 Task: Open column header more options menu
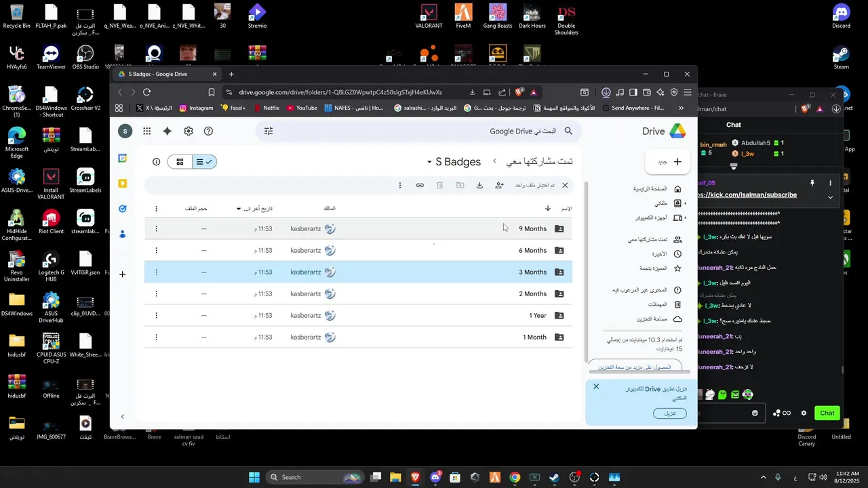156,209
